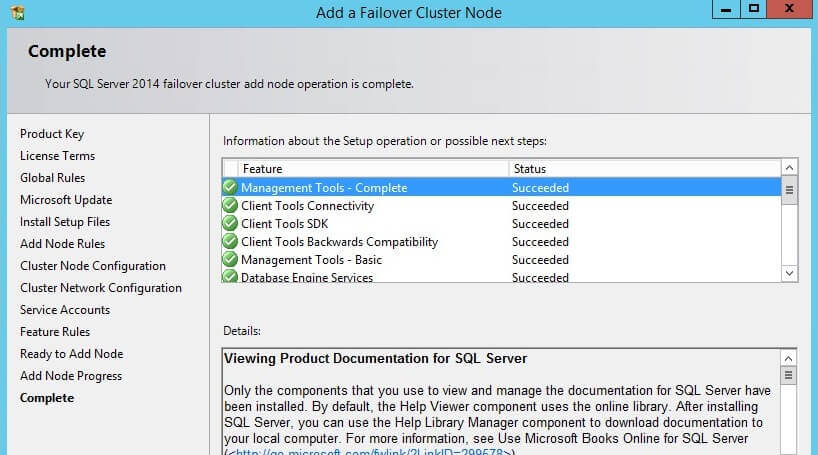Click the Feature Rules step

pyautogui.click(x=55, y=332)
